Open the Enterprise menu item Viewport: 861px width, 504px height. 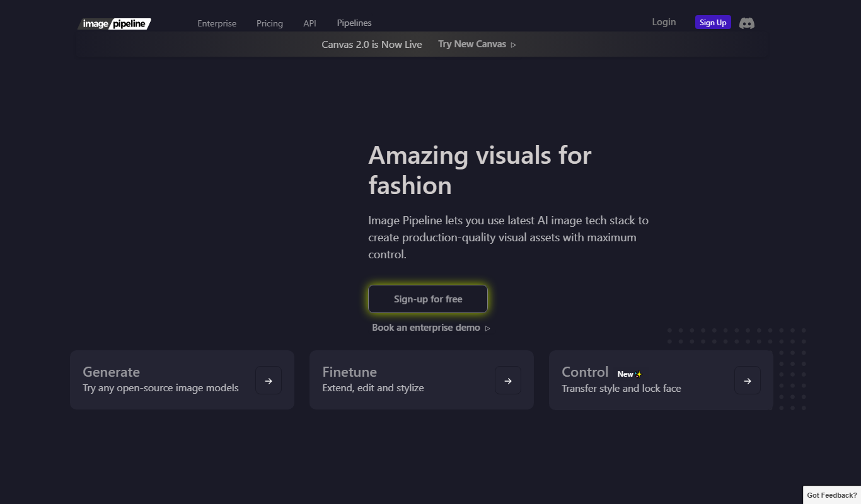click(x=217, y=23)
